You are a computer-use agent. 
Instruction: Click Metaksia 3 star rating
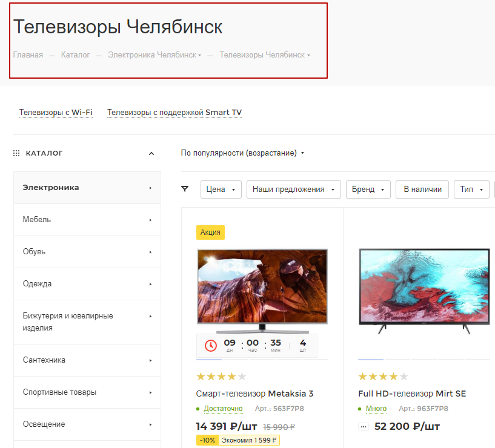click(x=221, y=377)
